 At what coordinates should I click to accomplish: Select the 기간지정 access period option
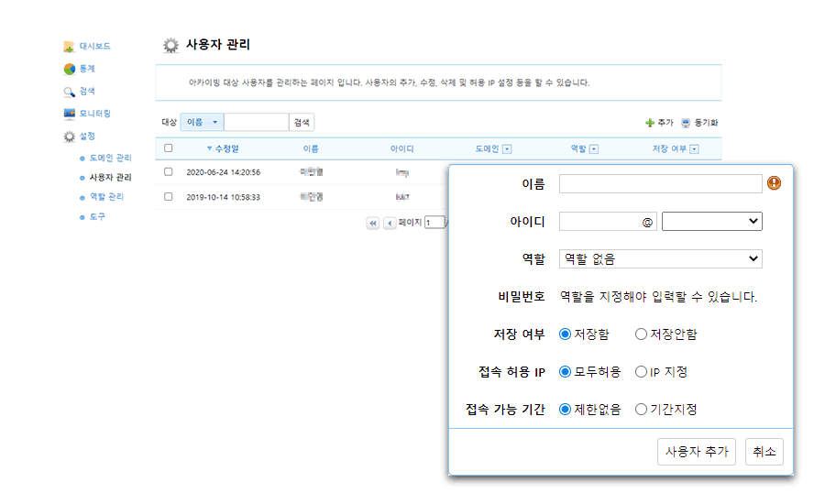[x=641, y=410]
